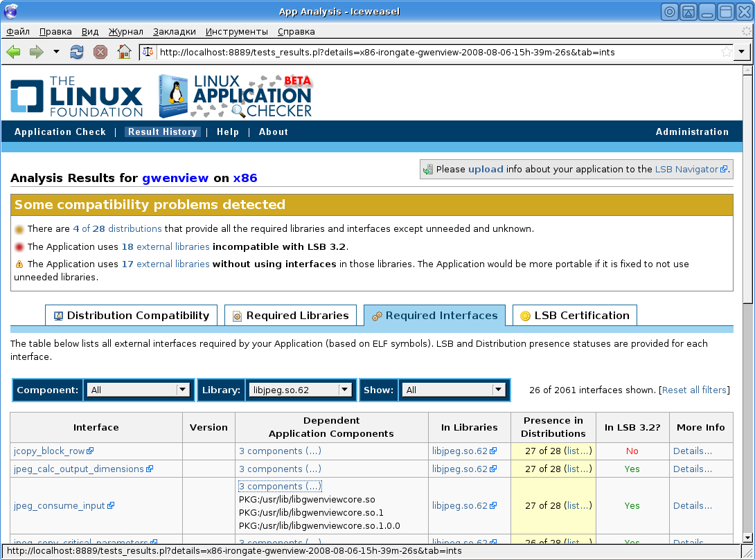Open the Show filter dropdown
Screen dimensions: 755x560
tap(452, 390)
